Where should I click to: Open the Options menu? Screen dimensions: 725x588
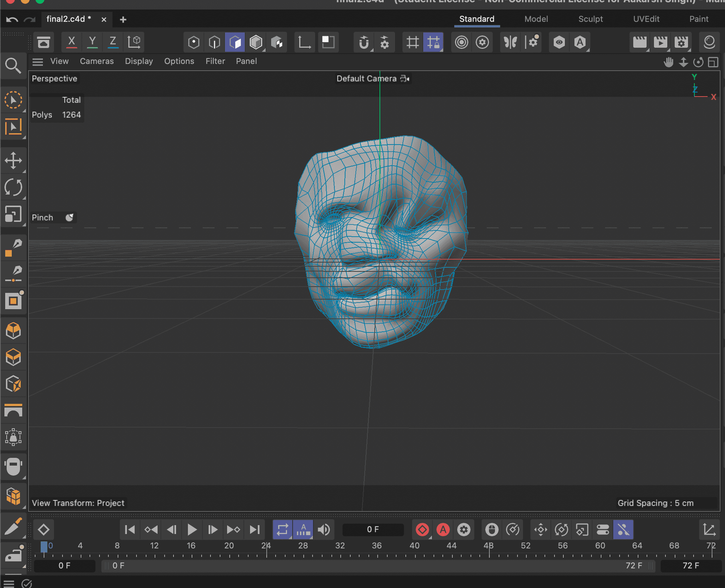click(179, 61)
